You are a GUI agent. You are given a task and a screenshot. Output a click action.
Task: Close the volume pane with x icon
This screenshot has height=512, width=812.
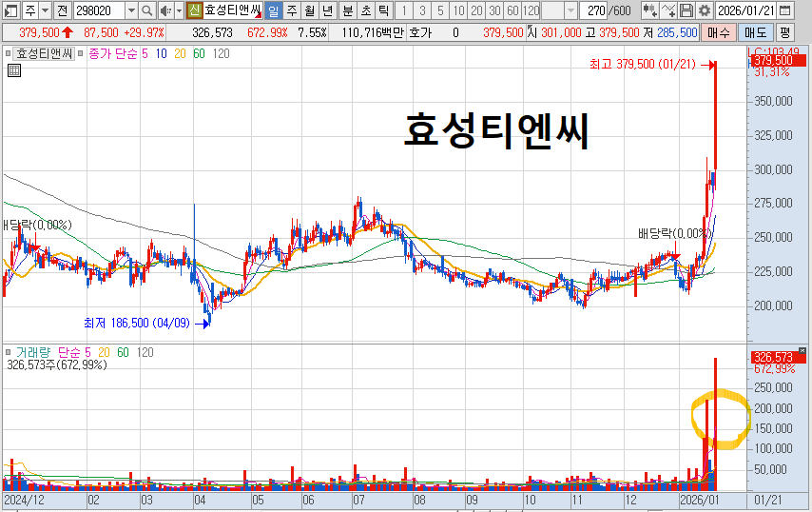tap(802, 351)
